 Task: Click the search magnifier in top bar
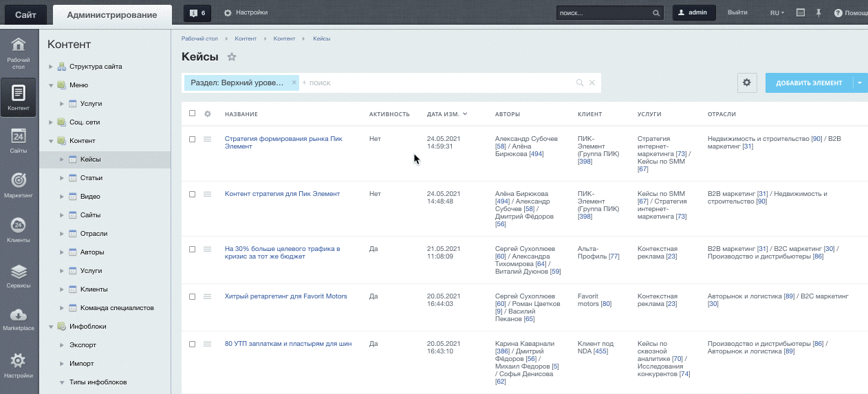click(x=656, y=13)
